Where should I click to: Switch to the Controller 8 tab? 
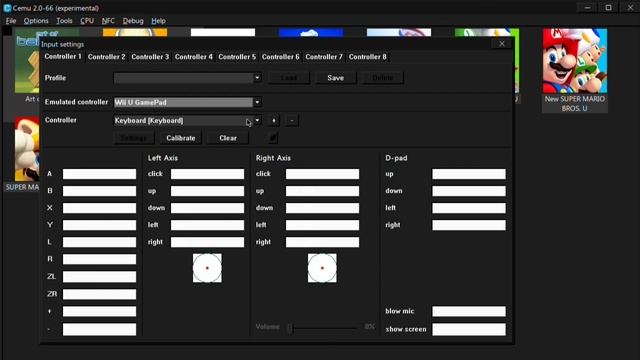click(367, 57)
